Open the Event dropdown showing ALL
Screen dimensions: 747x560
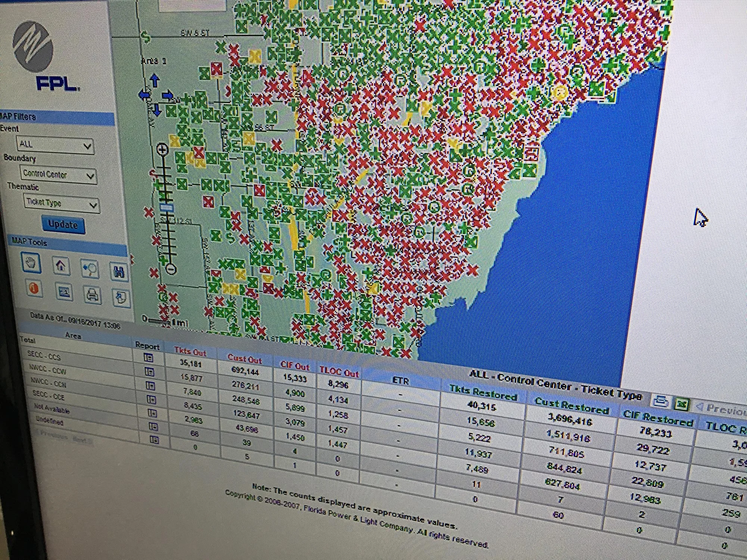click(x=55, y=144)
